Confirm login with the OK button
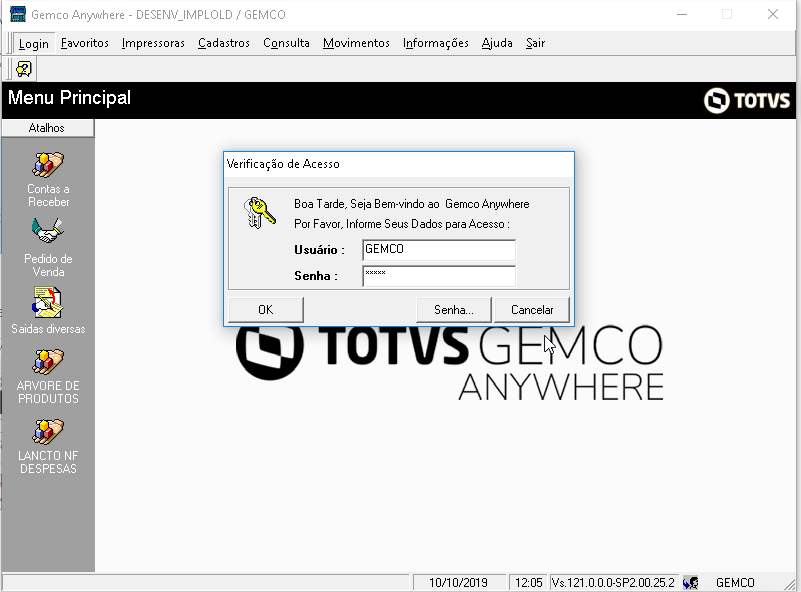Viewport: 801px width, 592px height. [266, 310]
